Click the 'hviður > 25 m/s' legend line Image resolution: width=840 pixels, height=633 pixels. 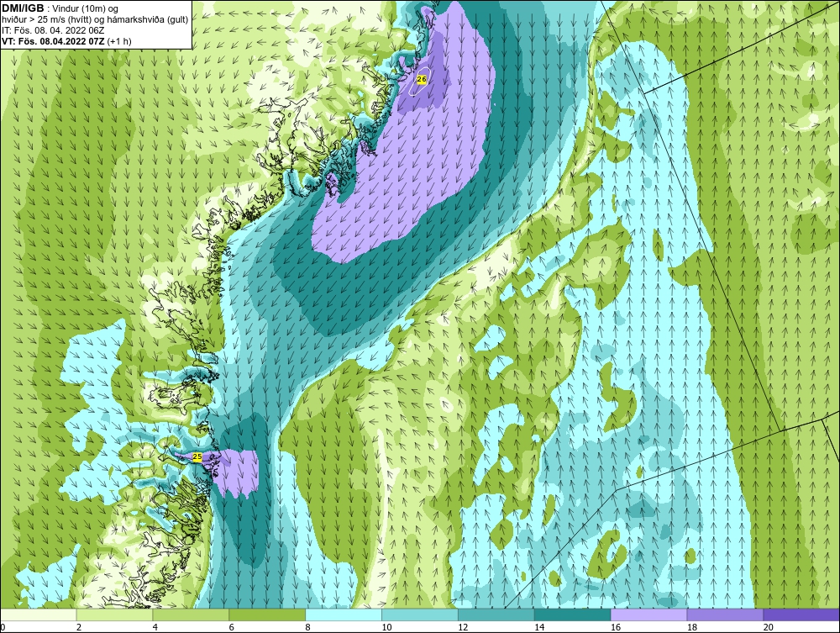[95, 20]
